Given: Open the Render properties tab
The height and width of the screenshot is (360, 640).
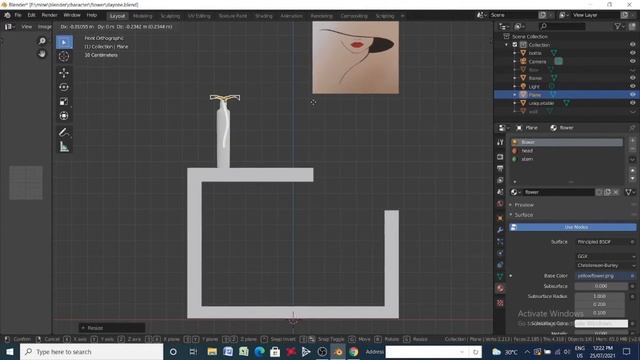Looking at the screenshot, I should [x=500, y=157].
